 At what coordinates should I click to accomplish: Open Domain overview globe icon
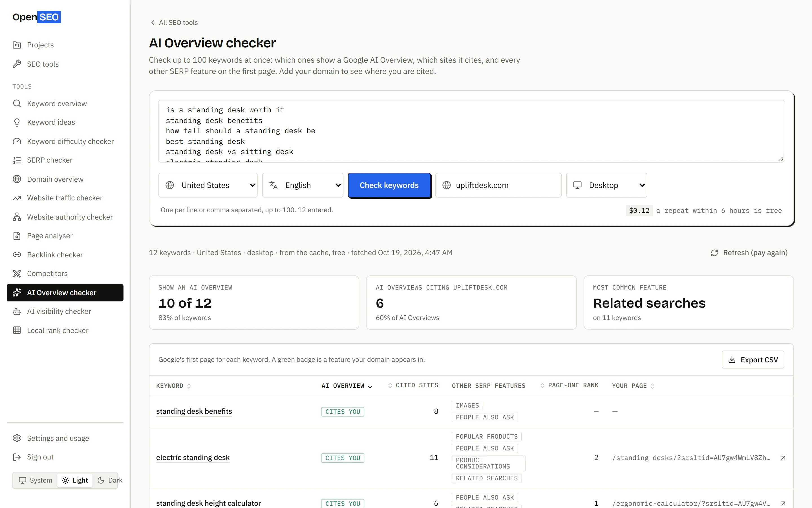tap(17, 179)
